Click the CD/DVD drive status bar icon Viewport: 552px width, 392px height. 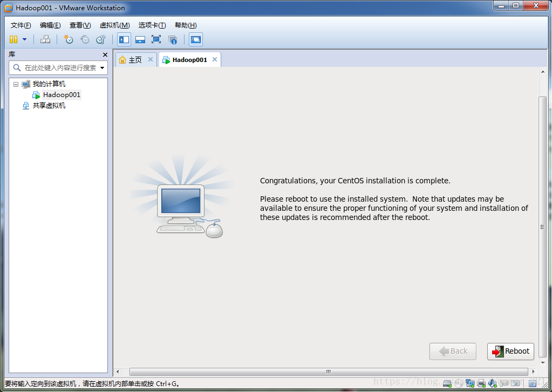pos(459,383)
